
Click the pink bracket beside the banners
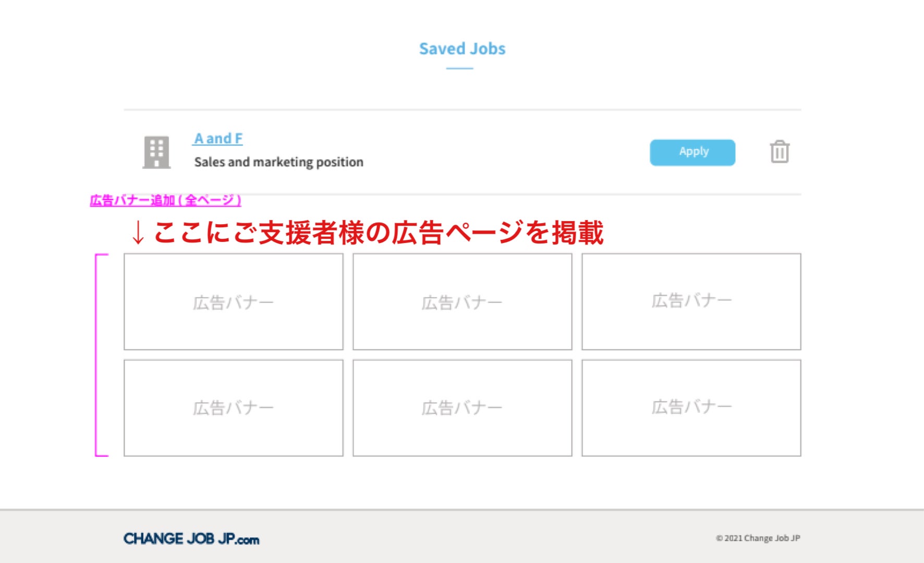[98, 355]
